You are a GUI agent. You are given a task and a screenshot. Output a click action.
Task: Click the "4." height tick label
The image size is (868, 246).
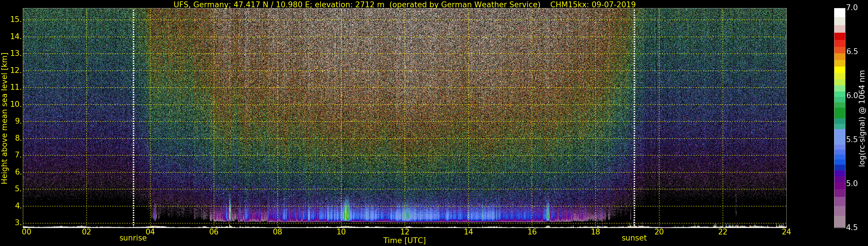pyautogui.click(x=18, y=206)
